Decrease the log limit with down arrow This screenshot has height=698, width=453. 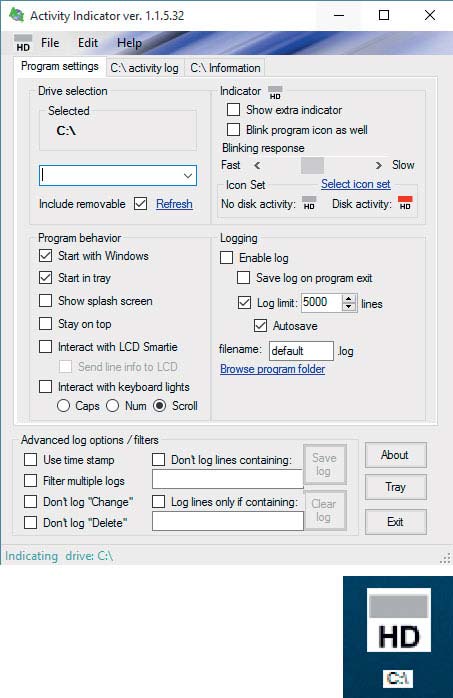pyautogui.click(x=349, y=307)
